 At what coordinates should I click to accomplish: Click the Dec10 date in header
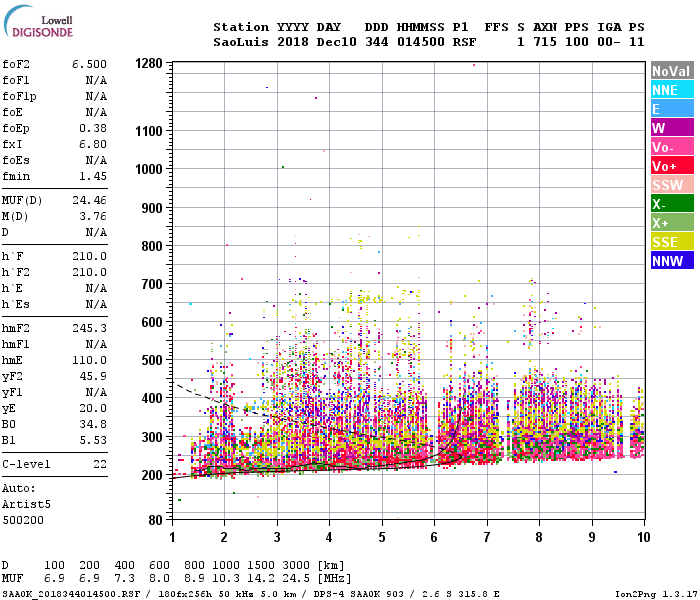(x=337, y=42)
